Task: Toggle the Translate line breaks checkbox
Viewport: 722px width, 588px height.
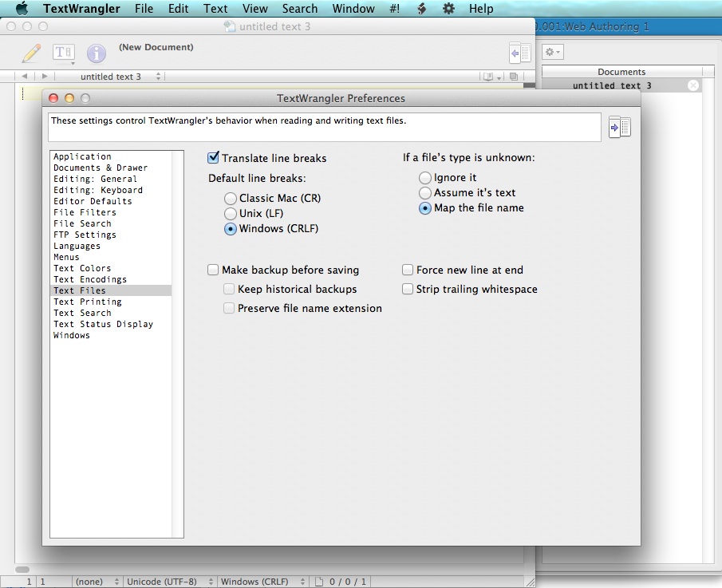Action: 213,158
